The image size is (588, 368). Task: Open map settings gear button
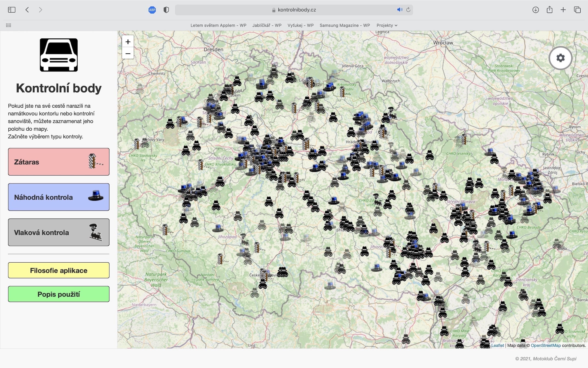coord(560,58)
